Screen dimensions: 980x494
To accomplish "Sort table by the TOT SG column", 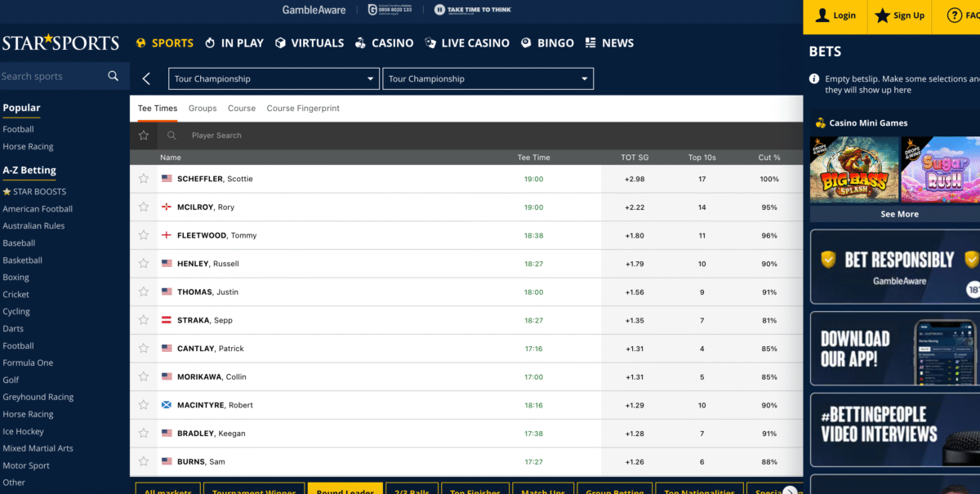I will coord(634,158).
